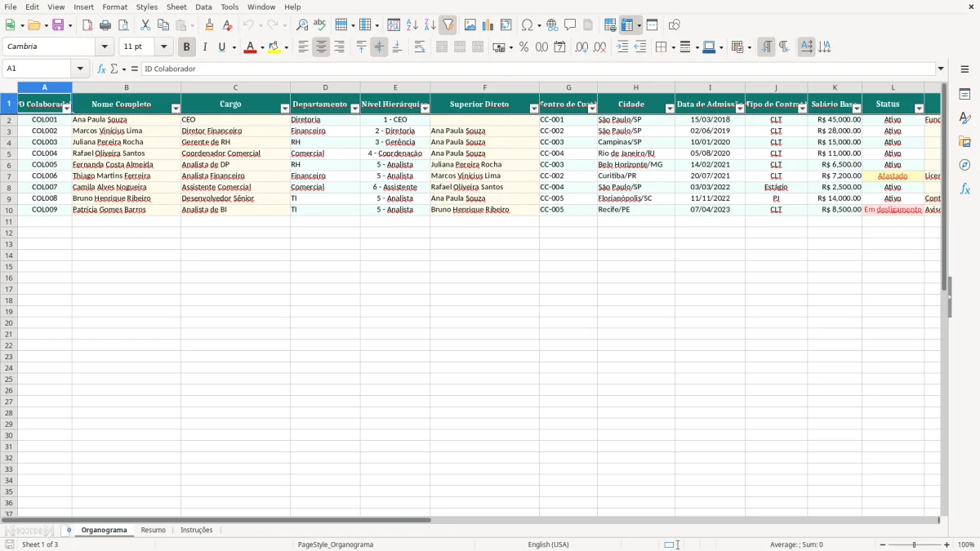980x551 pixels.
Task: Click the Clear Direct Formatting icon
Action: click(x=228, y=25)
